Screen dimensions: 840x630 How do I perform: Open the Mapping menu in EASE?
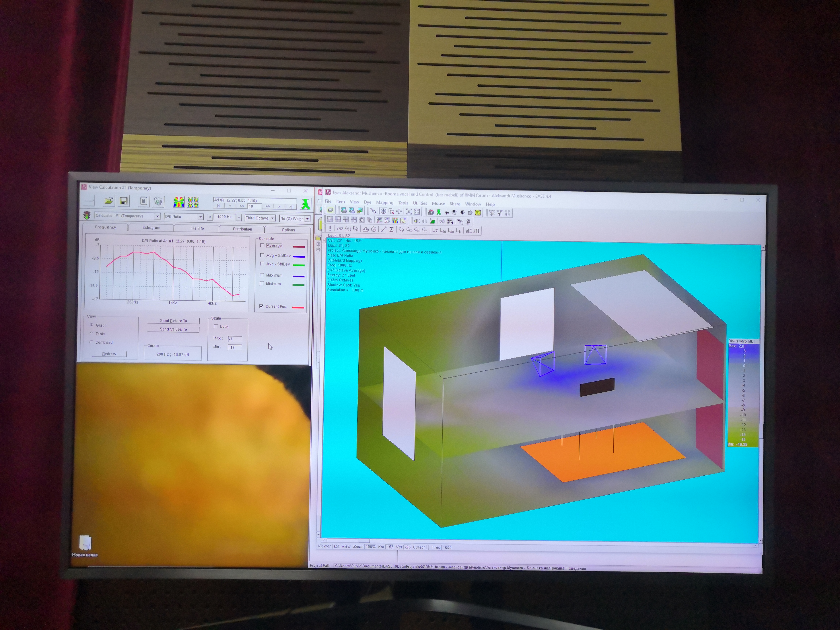[385, 202]
